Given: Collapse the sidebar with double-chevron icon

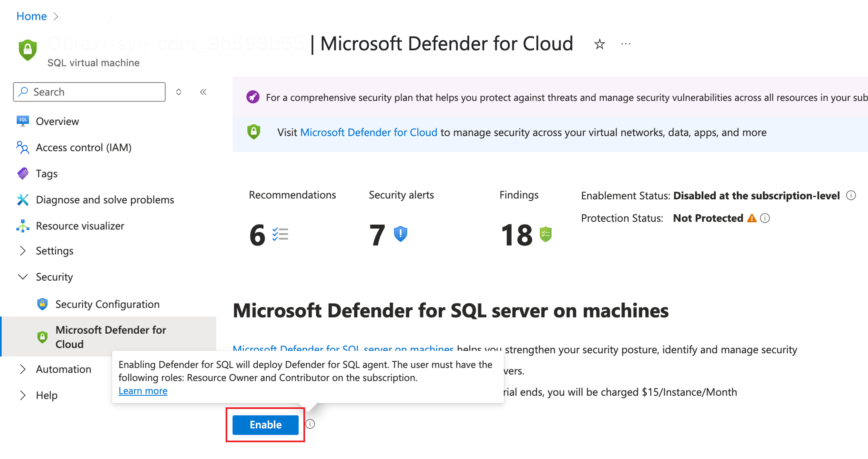Looking at the screenshot, I should 203,92.
